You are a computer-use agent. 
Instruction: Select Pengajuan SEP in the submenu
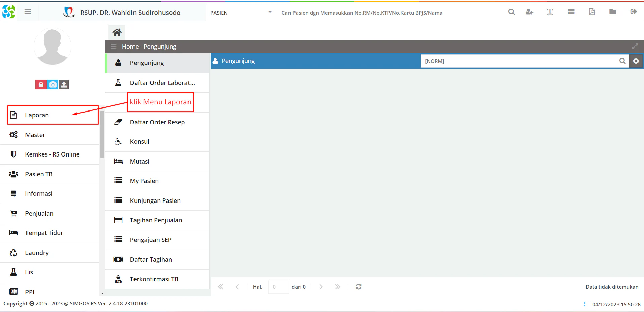pos(157,240)
